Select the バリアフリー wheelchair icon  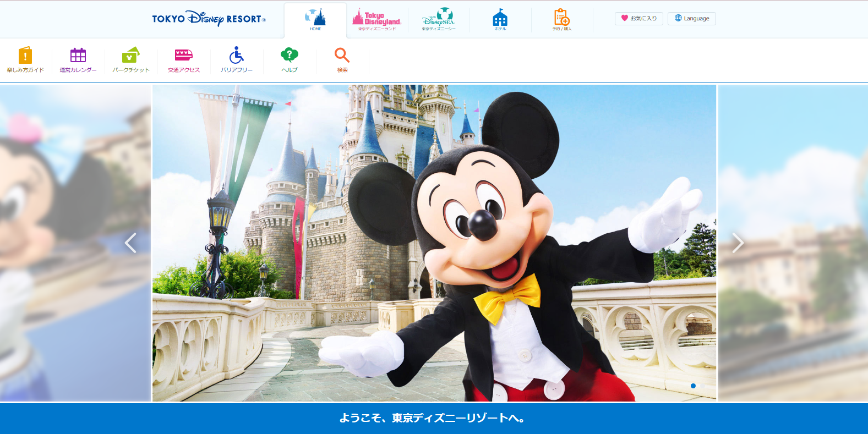coord(237,59)
